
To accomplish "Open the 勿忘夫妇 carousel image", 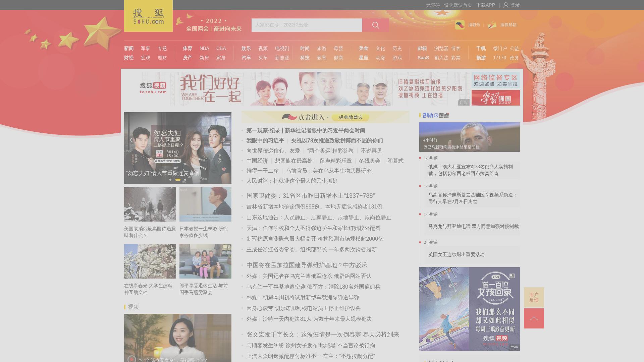I will (178, 148).
